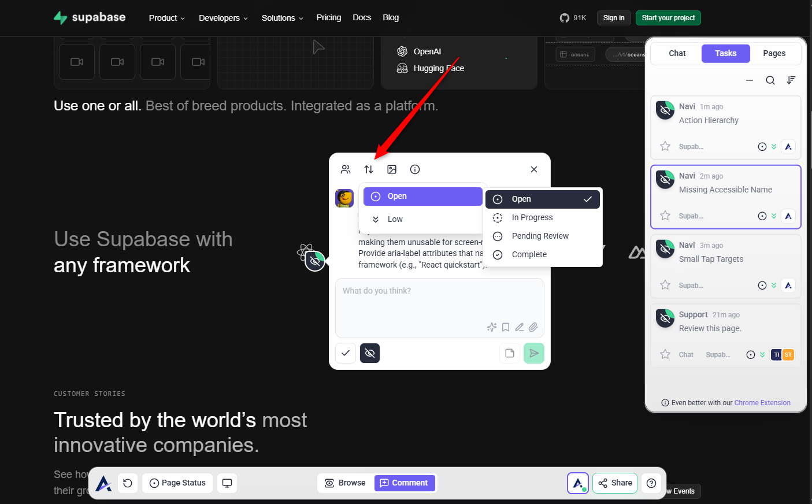The image size is (812, 504).
Task: Click the paperclip attach file icon
Action: [533, 327]
